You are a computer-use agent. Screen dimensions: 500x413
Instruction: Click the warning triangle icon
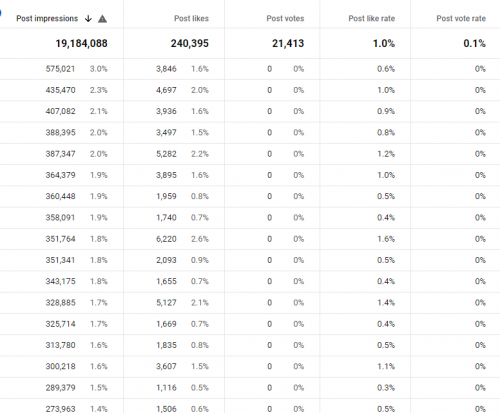102,19
